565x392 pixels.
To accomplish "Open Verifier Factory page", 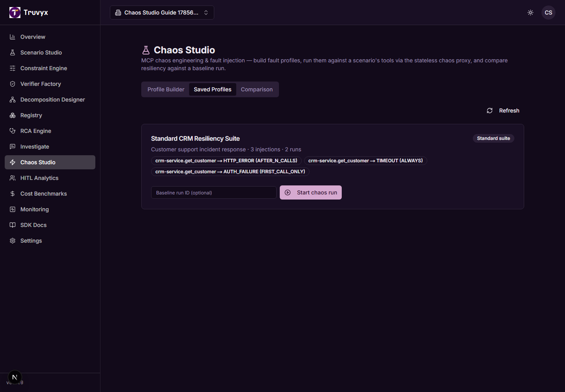I will pos(50,84).
